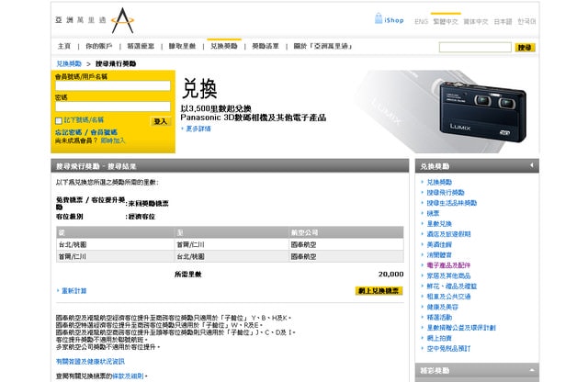Open 消閒體育 sidebar link

pos(439,255)
